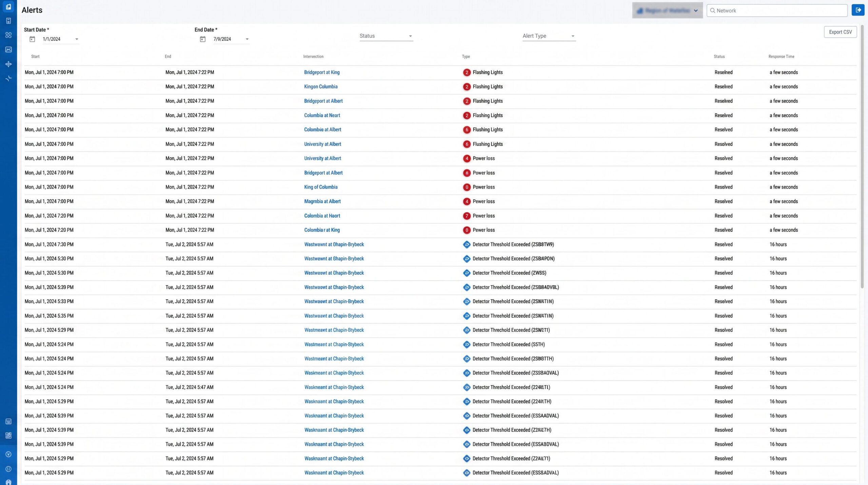Viewport: 868px width, 485px height.
Task: Expand the Start Date dropdown arrow
Action: [x=77, y=39]
